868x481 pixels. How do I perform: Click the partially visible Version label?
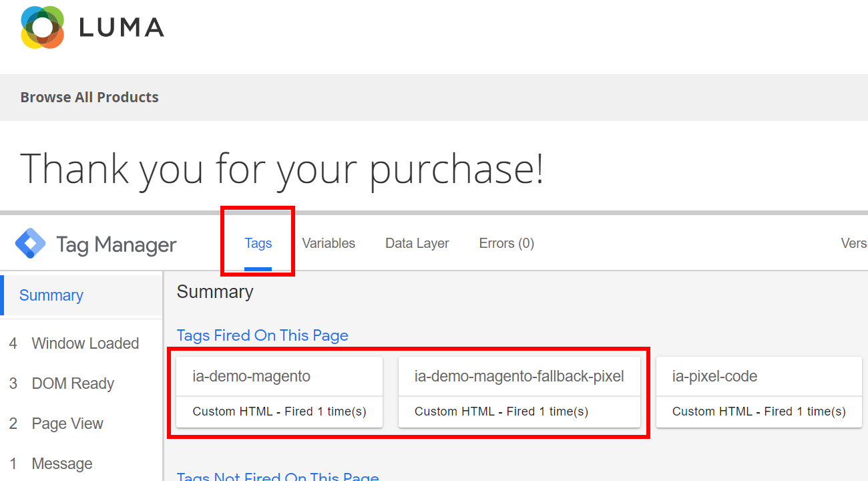point(854,243)
